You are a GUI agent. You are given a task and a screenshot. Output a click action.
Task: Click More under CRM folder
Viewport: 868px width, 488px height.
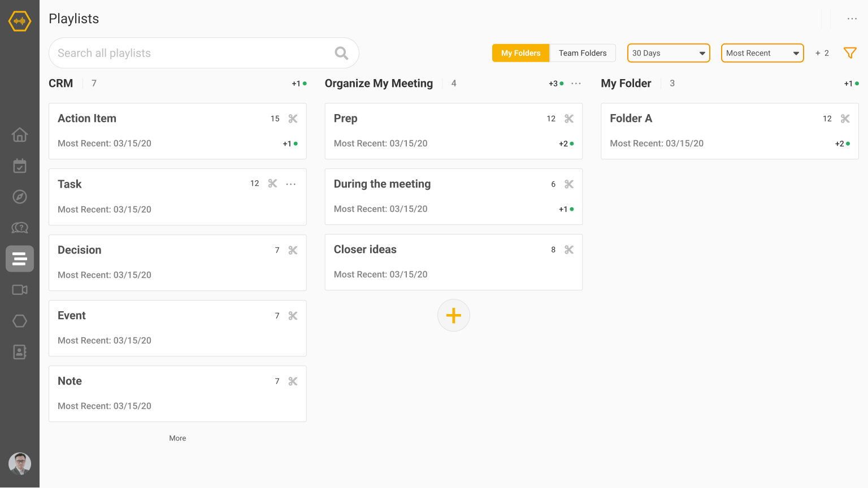(x=177, y=438)
